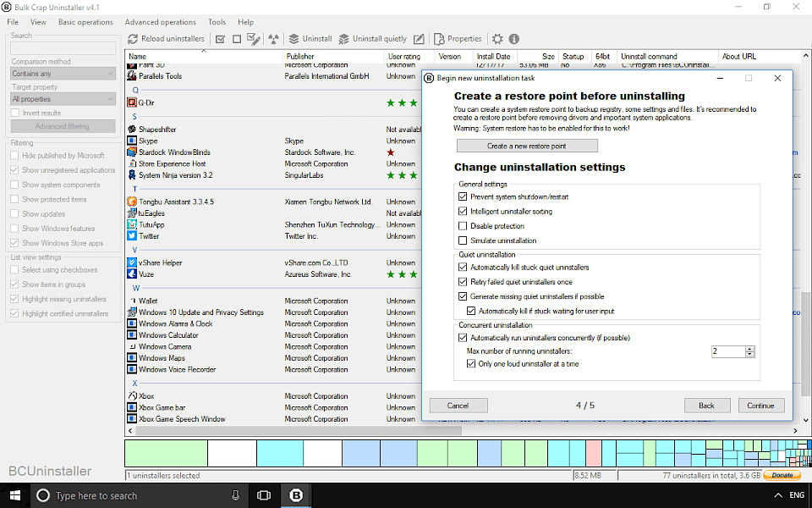
Task: Click the uncheck-all empty box toolbar icon
Action: pos(237,39)
